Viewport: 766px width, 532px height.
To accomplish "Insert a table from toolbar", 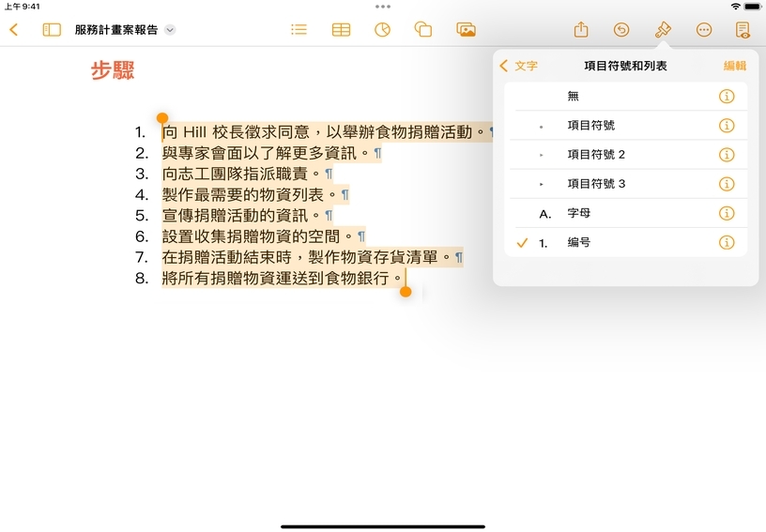I will coord(341,30).
